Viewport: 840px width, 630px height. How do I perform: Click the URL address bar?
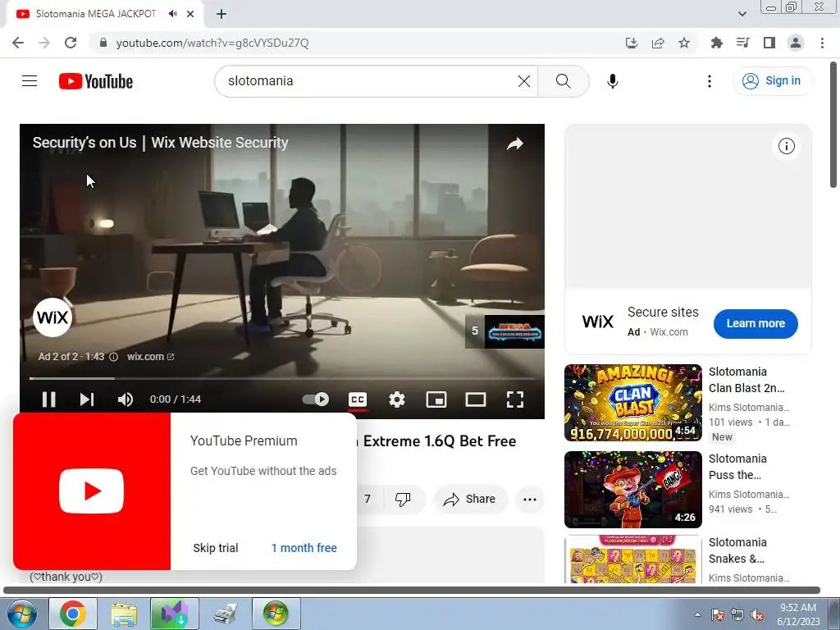[354, 43]
